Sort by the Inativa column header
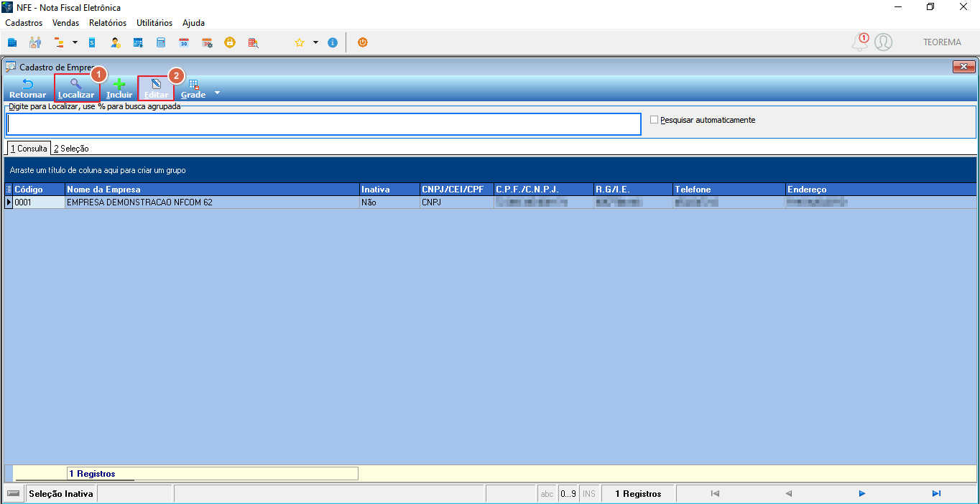The image size is (980, 504). 389,190
